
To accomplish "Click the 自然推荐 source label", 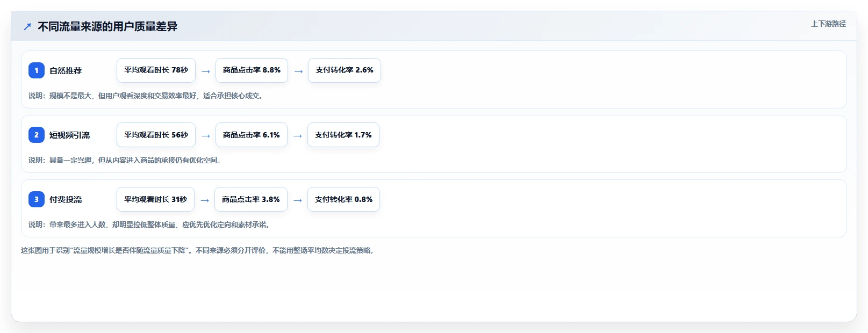I will [x=66, y=70].
